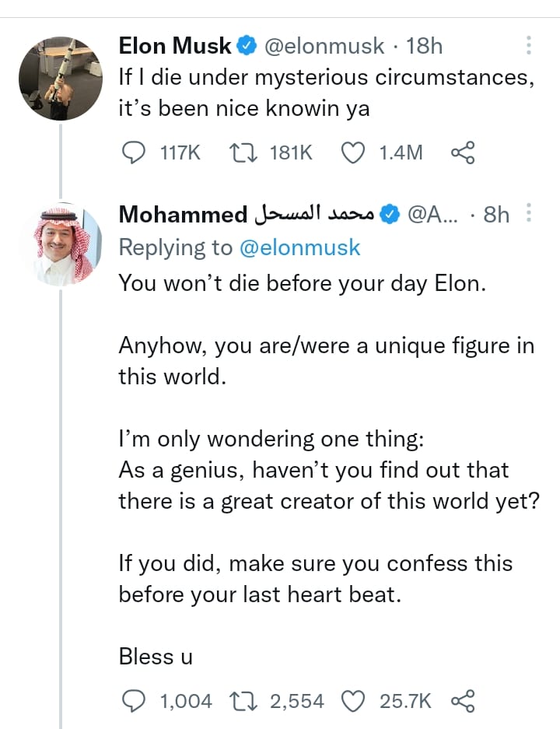The width and height of the screenshot is (560, 729).
Task: Click Mohammed's blue verified badge
Action: 390,214
